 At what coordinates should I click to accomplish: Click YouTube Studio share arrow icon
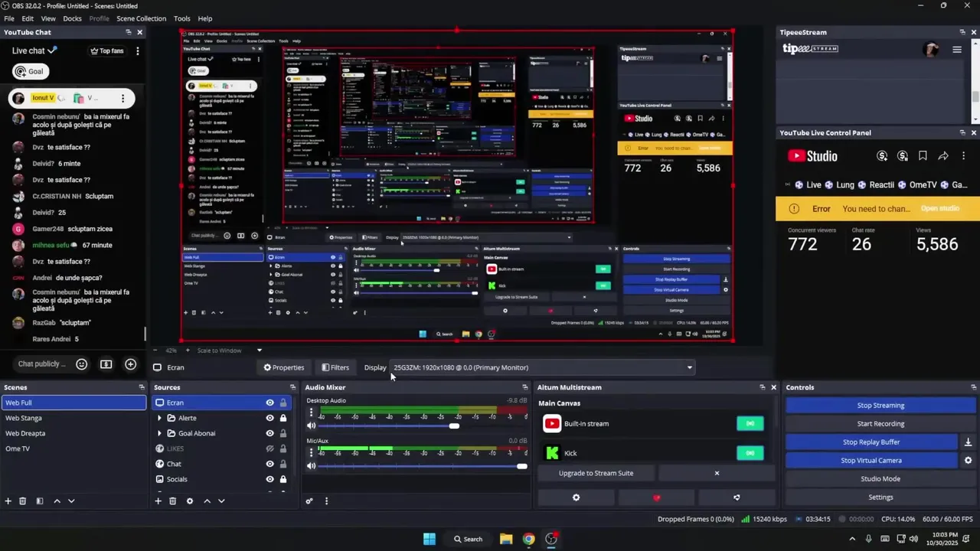pyautogui.click(x=943, y=156)
